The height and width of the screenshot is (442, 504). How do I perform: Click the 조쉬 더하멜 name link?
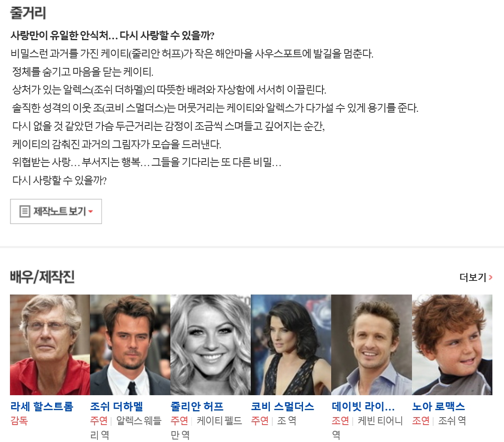117,406
